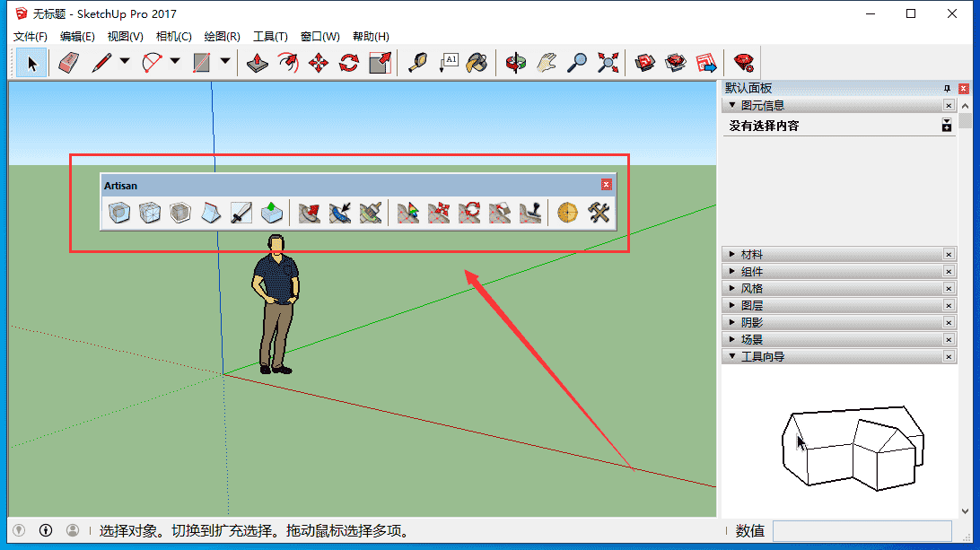
Task: Select the Tape Measure tool
Action: tap(417, 63)
